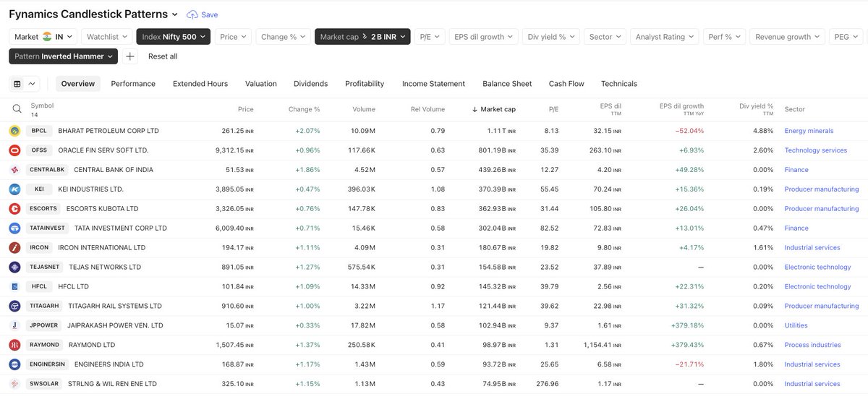Click the IRCON company logo
The image size is (868, 415).
coord(14,248)
